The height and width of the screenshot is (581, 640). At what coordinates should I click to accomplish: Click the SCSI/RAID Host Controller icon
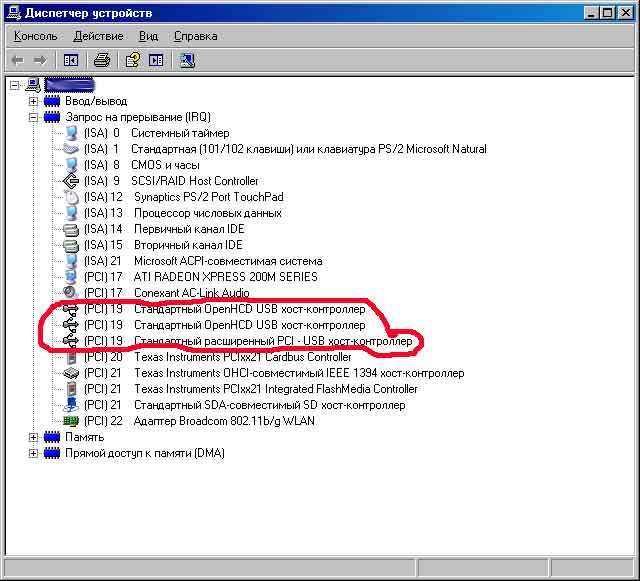pos(70,181)
